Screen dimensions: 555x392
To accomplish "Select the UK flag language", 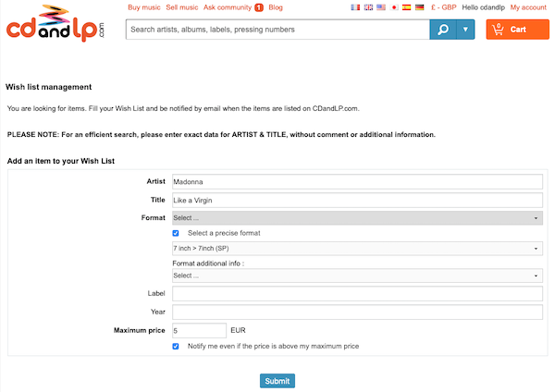I will [x=368, y=7].
